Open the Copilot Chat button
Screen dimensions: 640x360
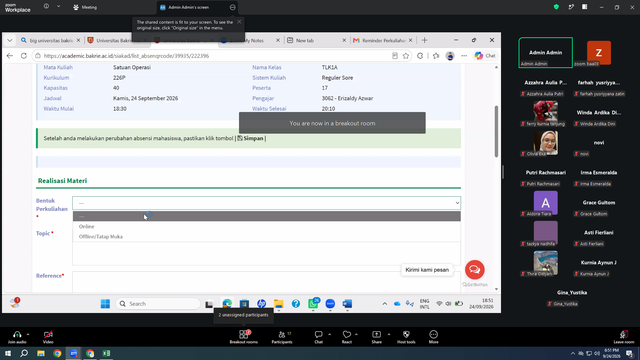(485, 56)
